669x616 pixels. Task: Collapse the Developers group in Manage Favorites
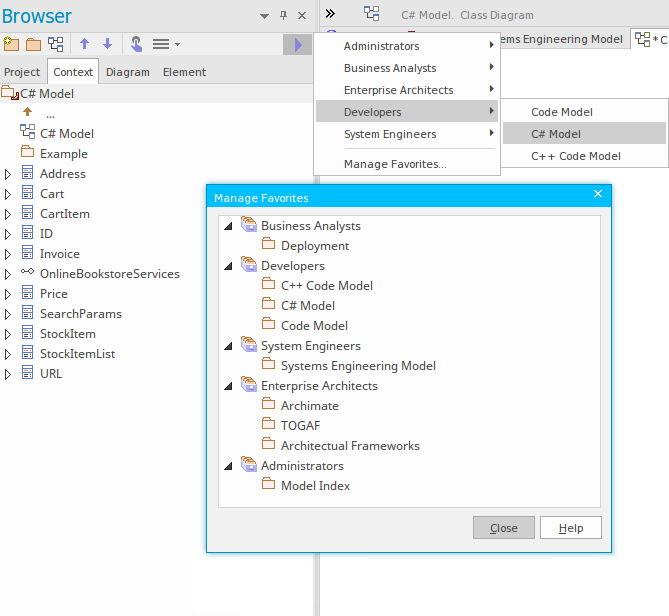coord(228,266)
